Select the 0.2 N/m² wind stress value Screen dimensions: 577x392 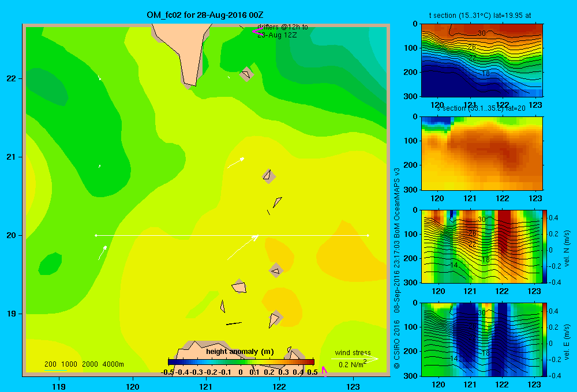pos(352,364)
